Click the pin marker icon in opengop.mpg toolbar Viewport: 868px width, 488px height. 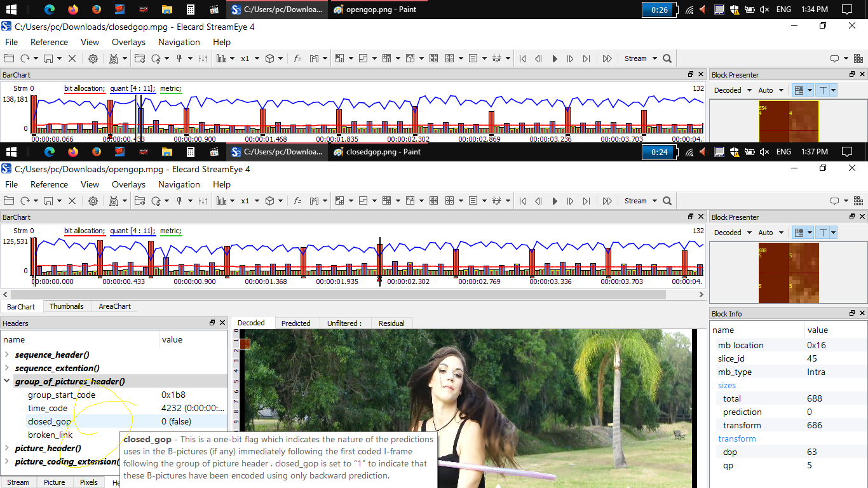point(180,201)
